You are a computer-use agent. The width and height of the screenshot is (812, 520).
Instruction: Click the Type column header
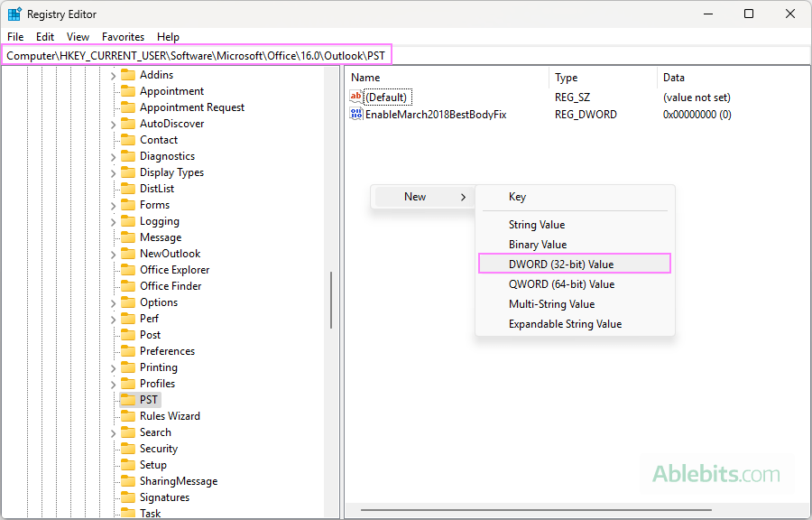(x=604, y=78)
